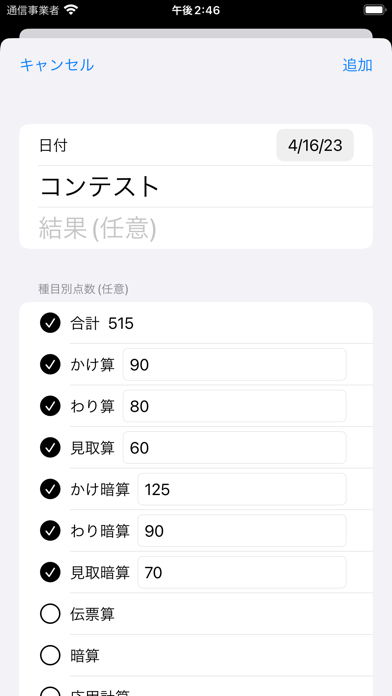Edit the 見取算 score field showing 60
The width and height of the screenshot is (392, 696).
click(234, 447)
